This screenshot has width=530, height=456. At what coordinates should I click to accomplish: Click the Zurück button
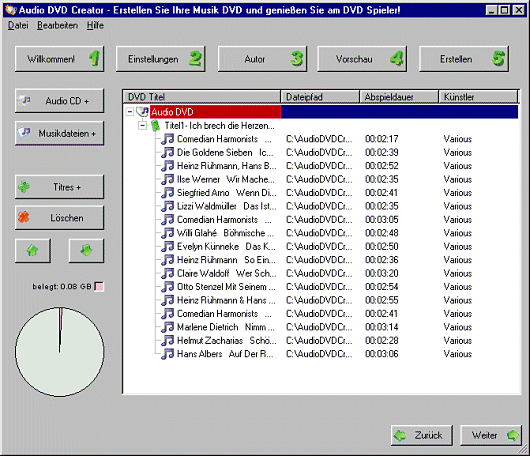(x=421, y=435)
